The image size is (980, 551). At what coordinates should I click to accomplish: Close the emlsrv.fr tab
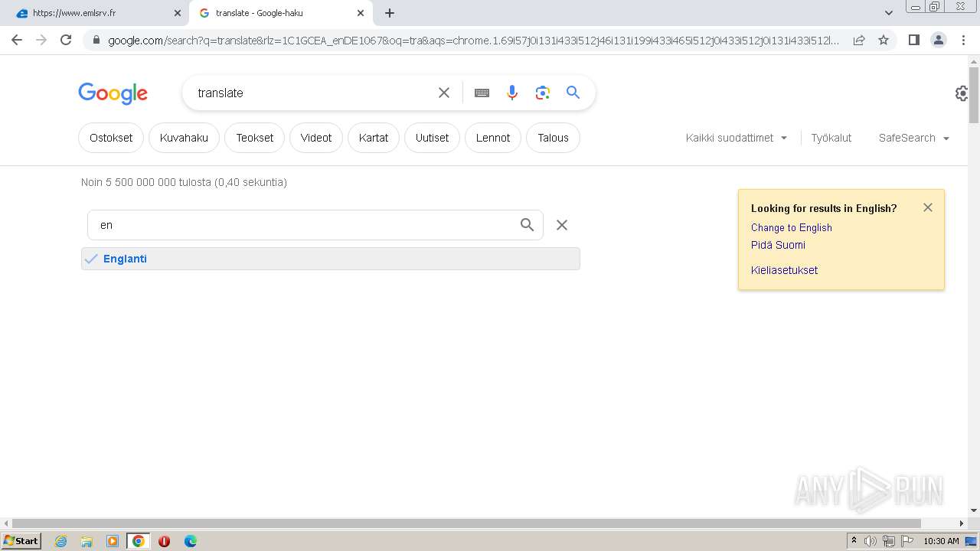(x=178, y=13)
